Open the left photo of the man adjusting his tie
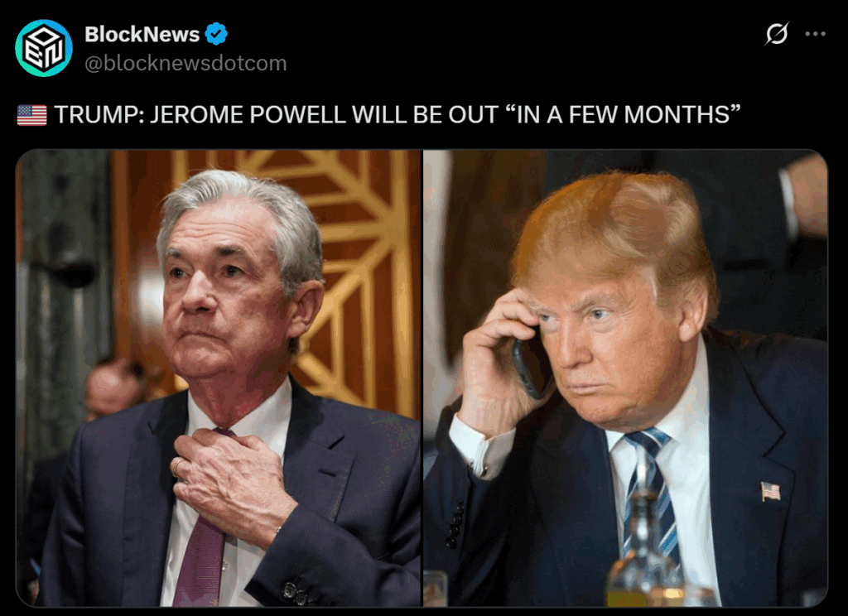848x616 pixels. 219,378
